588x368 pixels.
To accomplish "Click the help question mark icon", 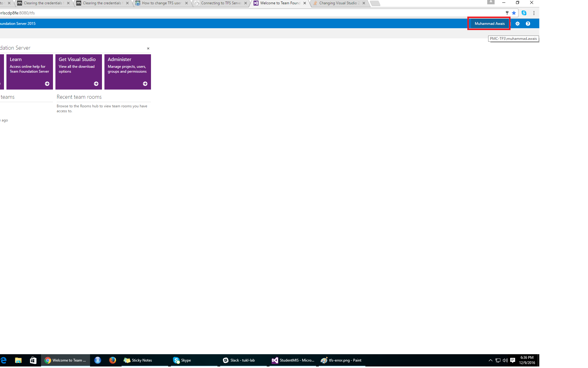I will 528,24.
